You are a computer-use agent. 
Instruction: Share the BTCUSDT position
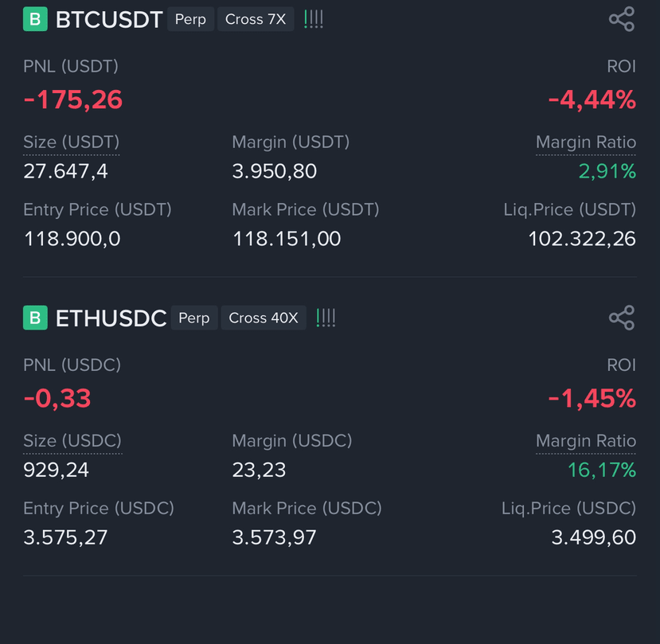(622, 19)
